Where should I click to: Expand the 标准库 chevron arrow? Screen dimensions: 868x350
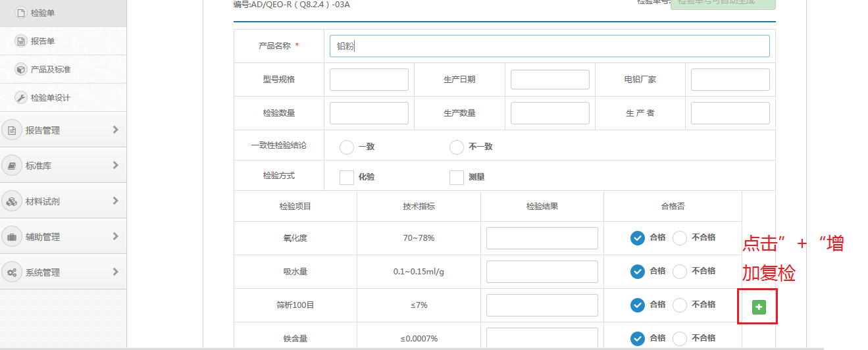point(115,165)
